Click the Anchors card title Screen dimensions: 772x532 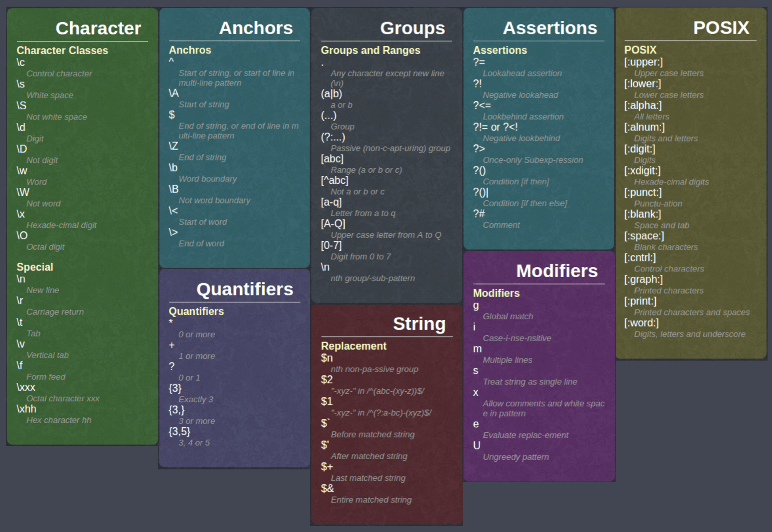[256, 28]
